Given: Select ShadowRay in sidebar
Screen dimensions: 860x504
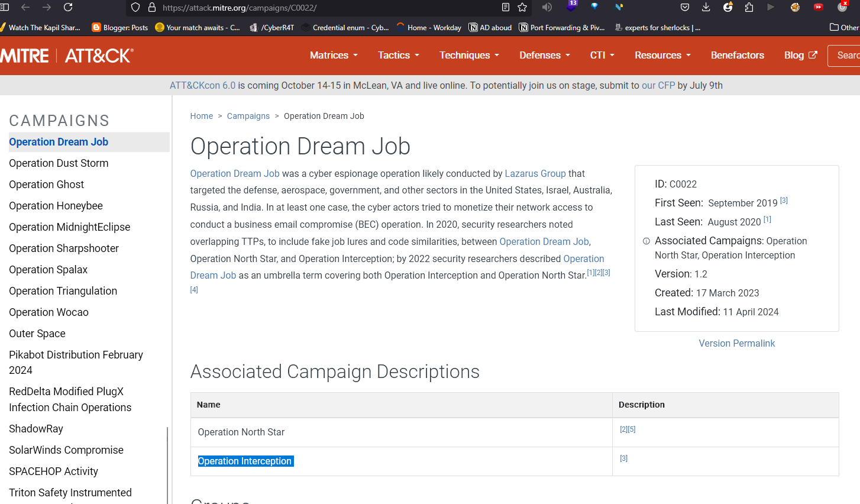Looking at the screenshot, I should coord(36,429).
